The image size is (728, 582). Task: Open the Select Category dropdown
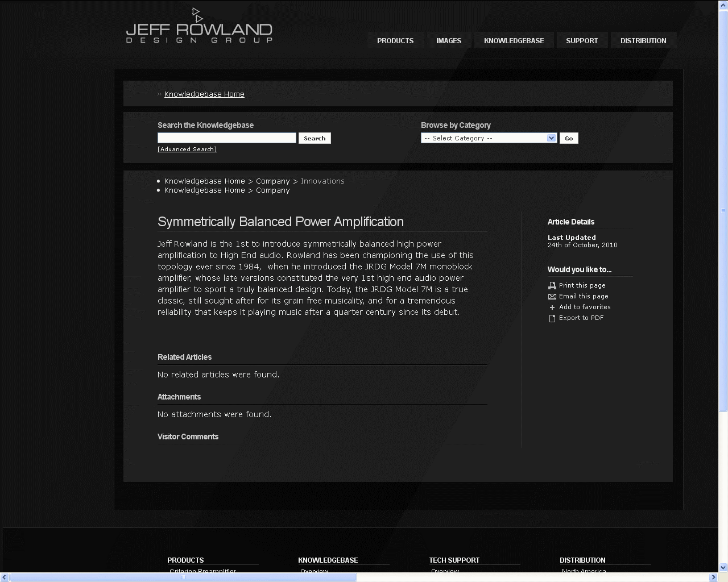click(489, 138)
